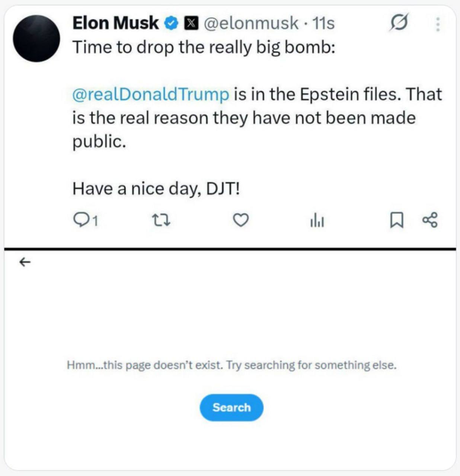Click the Elon Musk display name
The image size is (460, 476).
115,23
